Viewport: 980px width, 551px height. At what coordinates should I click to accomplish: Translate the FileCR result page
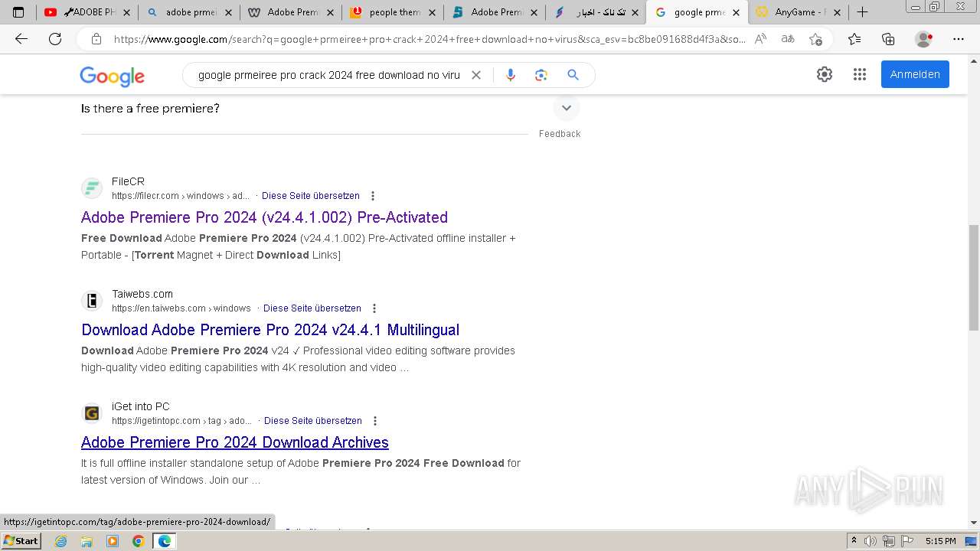311,196
